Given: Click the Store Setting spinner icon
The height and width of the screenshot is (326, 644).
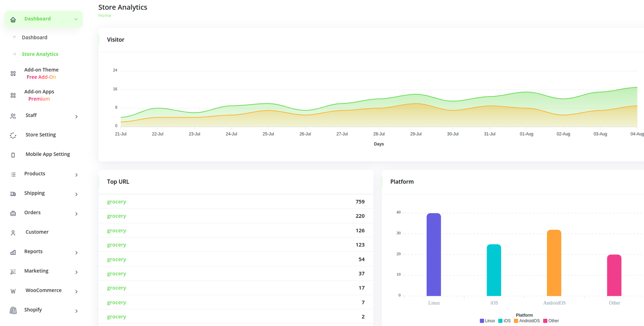Looking at the screenshot, I should pyautogui.click(x=13, y=135).
